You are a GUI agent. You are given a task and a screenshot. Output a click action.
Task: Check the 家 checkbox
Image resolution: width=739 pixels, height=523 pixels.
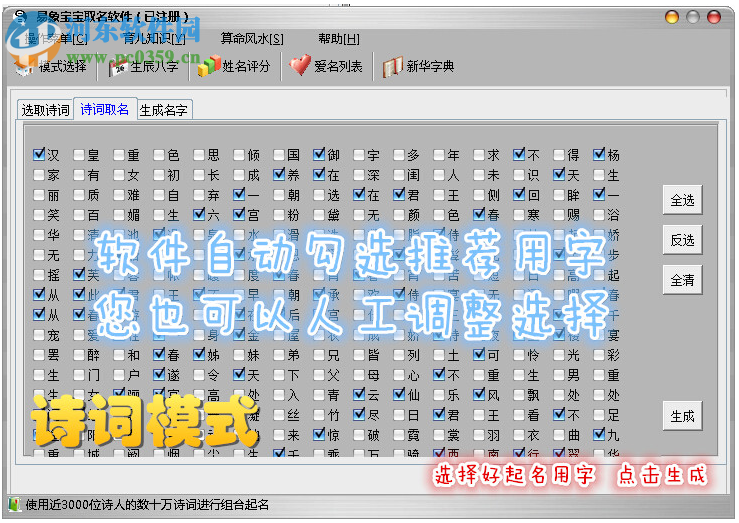point(39,175)
